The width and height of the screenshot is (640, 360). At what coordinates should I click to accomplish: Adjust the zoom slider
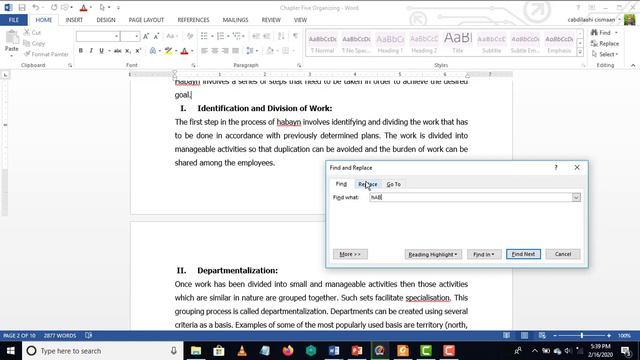[582, 336]
